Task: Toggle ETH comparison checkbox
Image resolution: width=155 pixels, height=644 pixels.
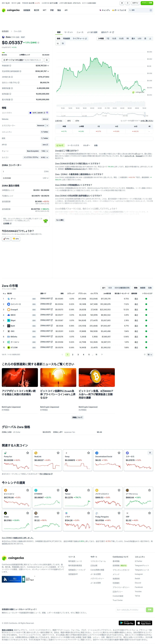Action: click(74, 121)
